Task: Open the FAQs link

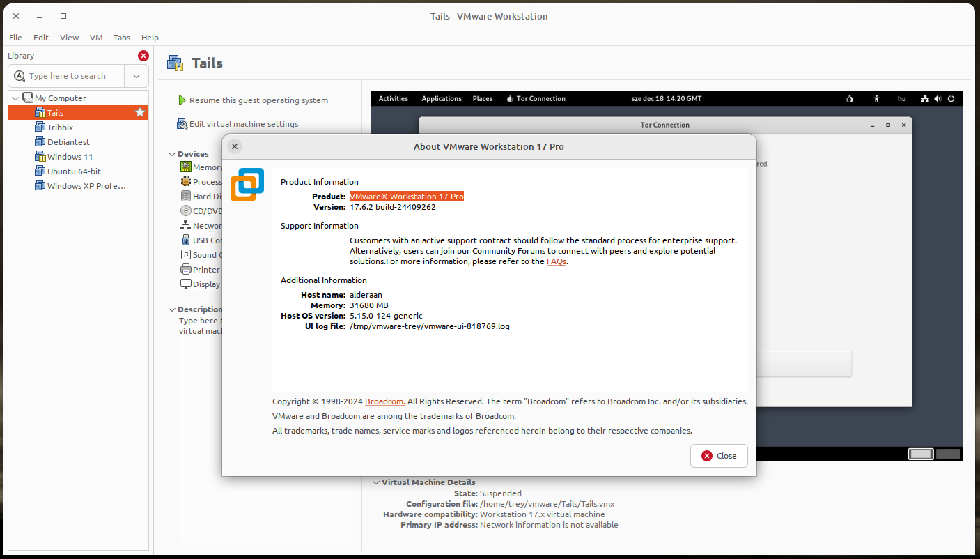Action: point(557,261)
